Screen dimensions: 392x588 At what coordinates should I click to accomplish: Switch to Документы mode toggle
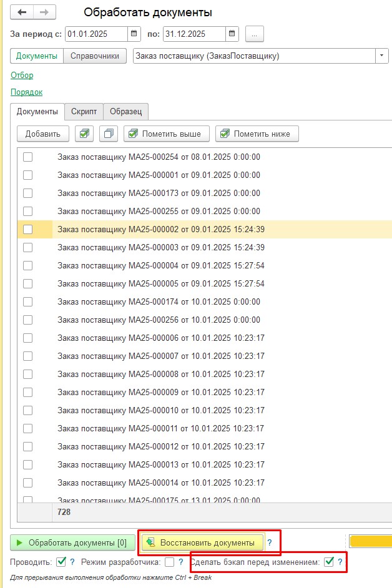[37, 56]
